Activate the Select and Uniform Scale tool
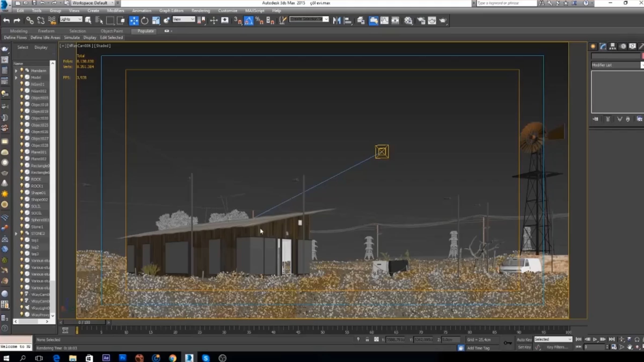This screenshot has height=362, width=644. (x=156, y=20)
